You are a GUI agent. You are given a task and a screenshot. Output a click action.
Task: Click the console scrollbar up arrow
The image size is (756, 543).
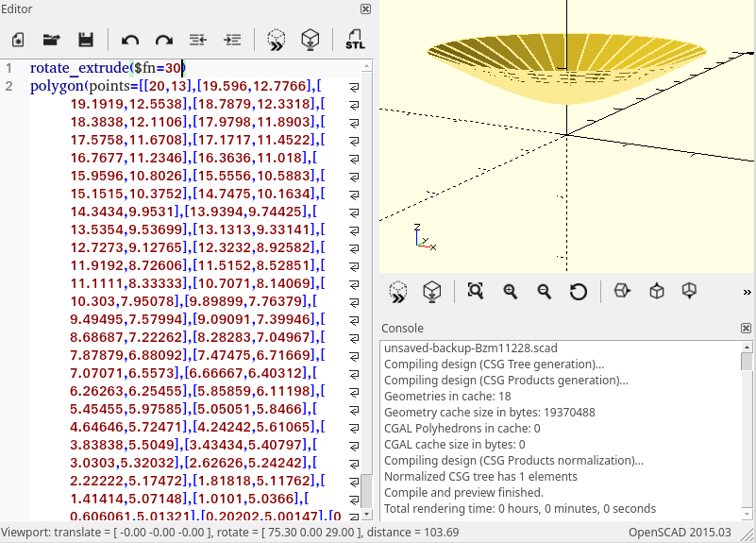(x=747, y=348)
